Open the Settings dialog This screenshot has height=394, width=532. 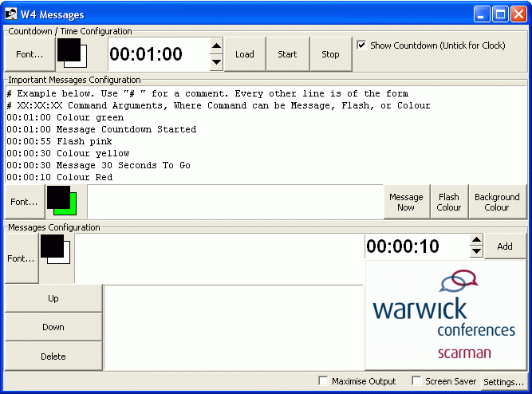(x=503, y=382)
